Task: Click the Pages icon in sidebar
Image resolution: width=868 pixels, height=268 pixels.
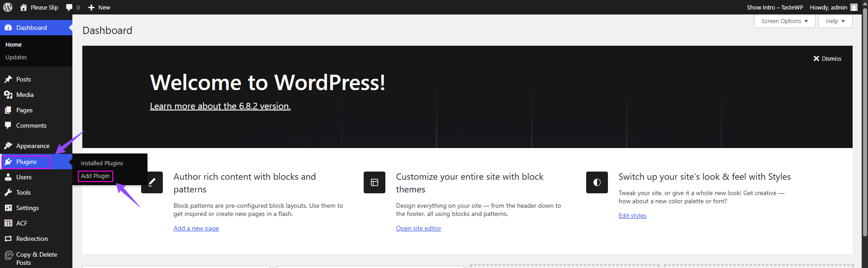Action: (x=8, y=110)
